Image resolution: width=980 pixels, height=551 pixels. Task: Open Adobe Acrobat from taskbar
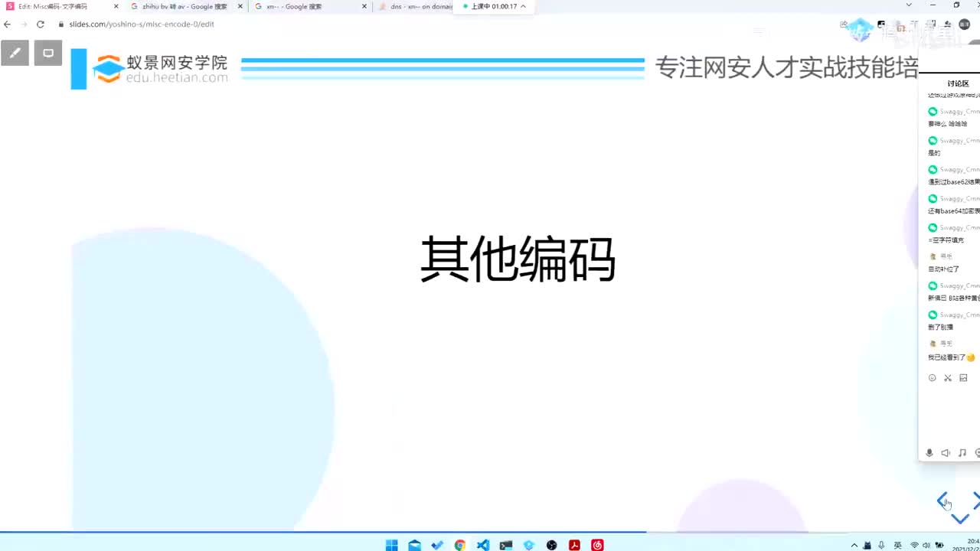pyautogui.click(x=574, y=545)
